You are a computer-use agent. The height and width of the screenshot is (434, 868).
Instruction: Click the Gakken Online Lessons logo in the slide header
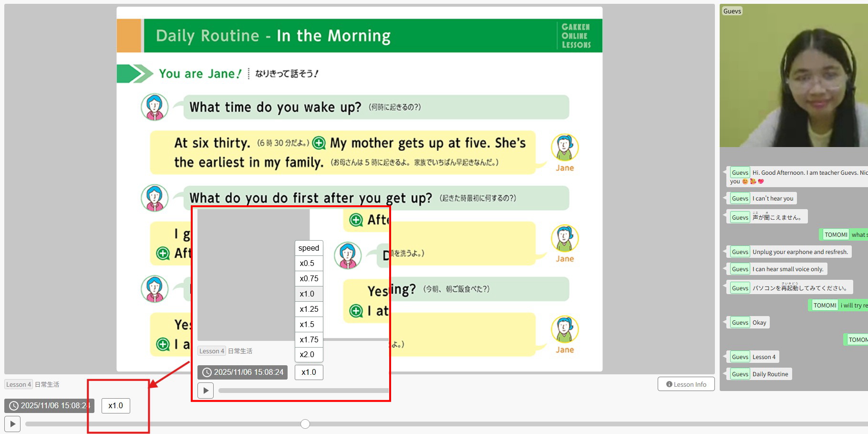pos(576,36)
